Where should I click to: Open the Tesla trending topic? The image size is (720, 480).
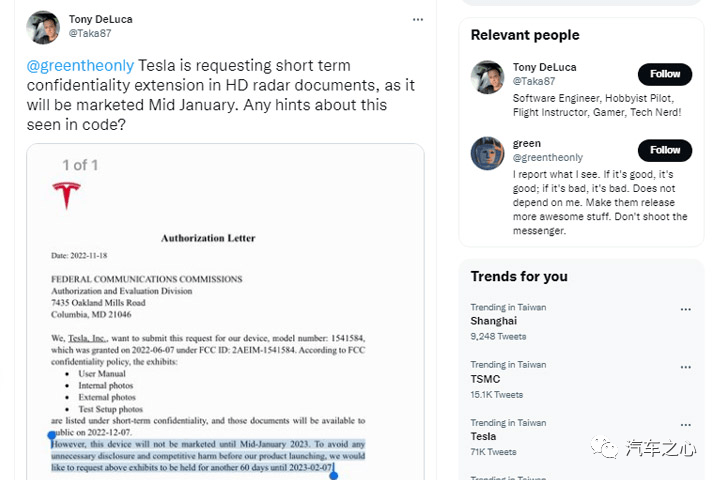tap(484, 437)
